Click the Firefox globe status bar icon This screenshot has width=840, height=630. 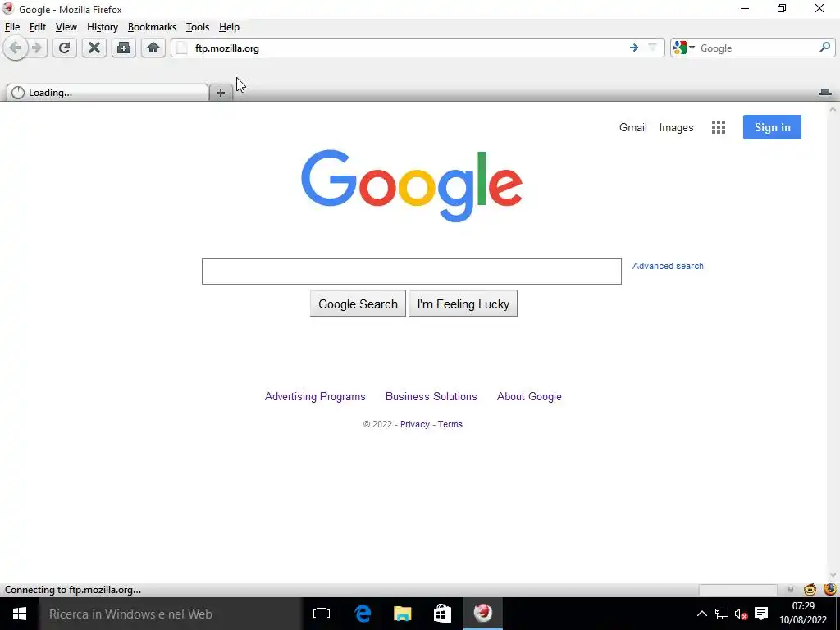830,589
